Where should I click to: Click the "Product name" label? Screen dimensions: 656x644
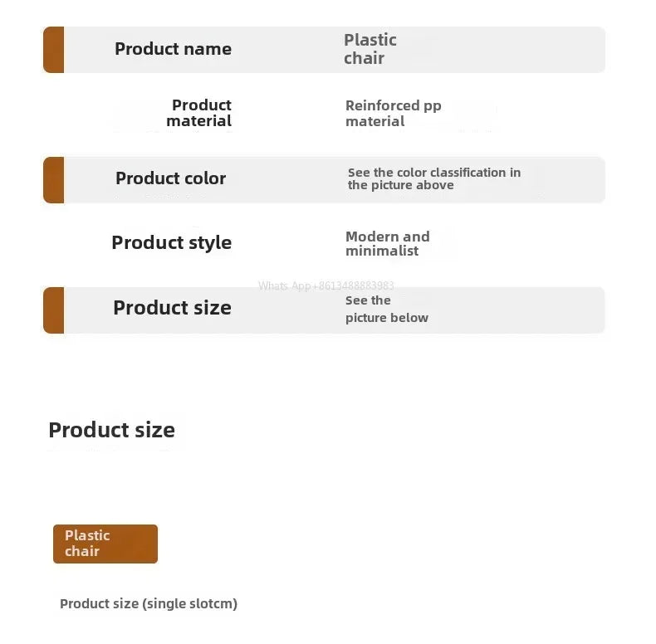click(173, 49)
